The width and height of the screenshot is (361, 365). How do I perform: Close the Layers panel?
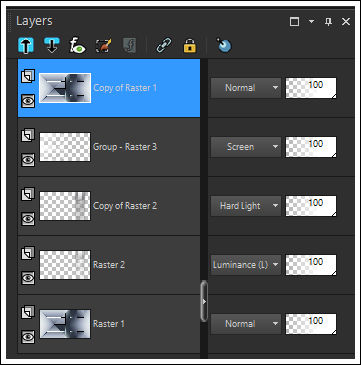point(346,22)
